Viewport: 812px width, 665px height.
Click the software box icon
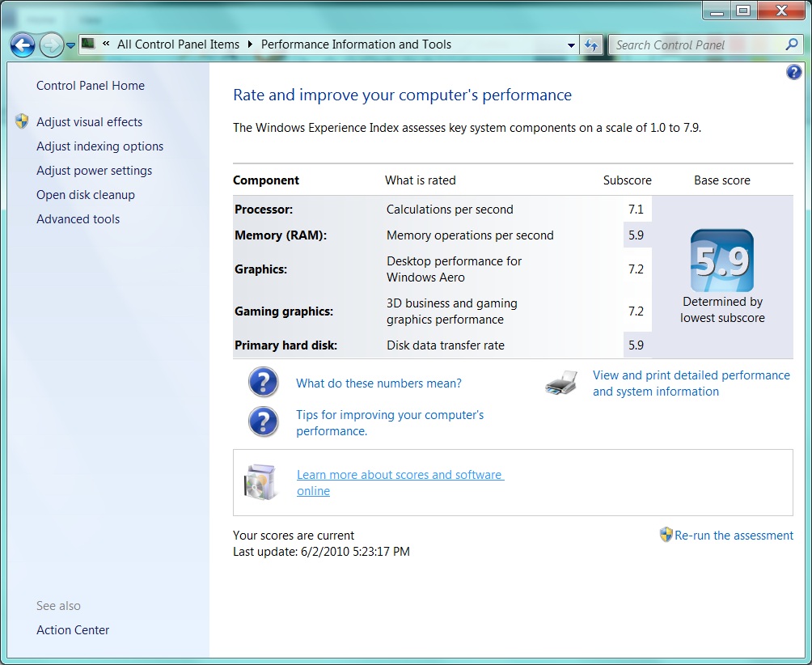pos(260,482)
